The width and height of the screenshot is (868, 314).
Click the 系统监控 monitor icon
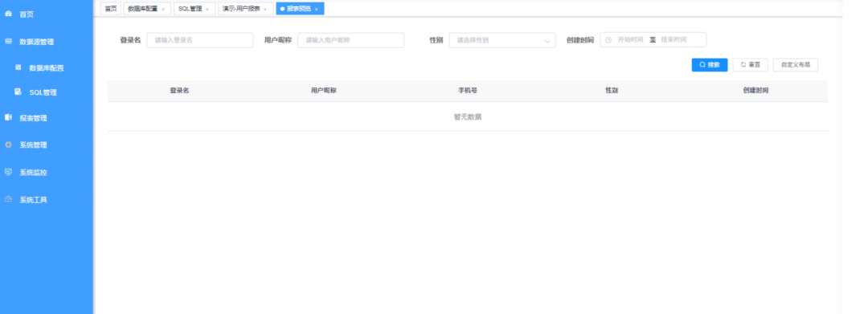point(8,172)
